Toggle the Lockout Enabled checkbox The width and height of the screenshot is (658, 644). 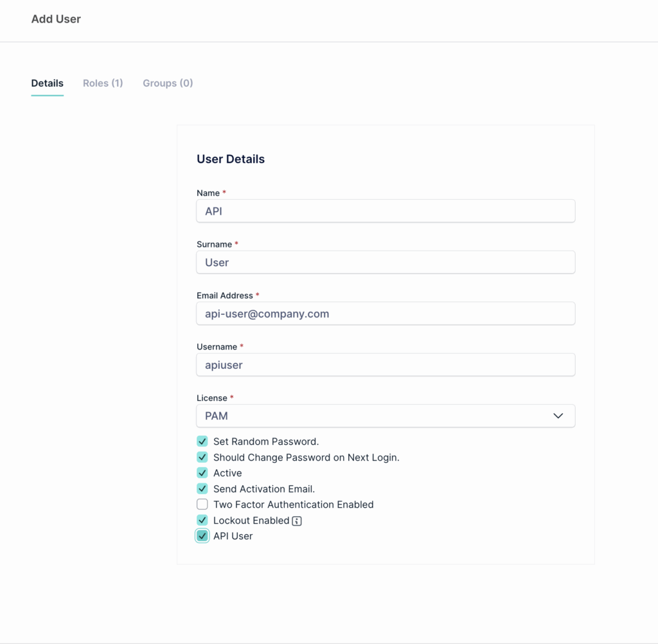(202, 520)
